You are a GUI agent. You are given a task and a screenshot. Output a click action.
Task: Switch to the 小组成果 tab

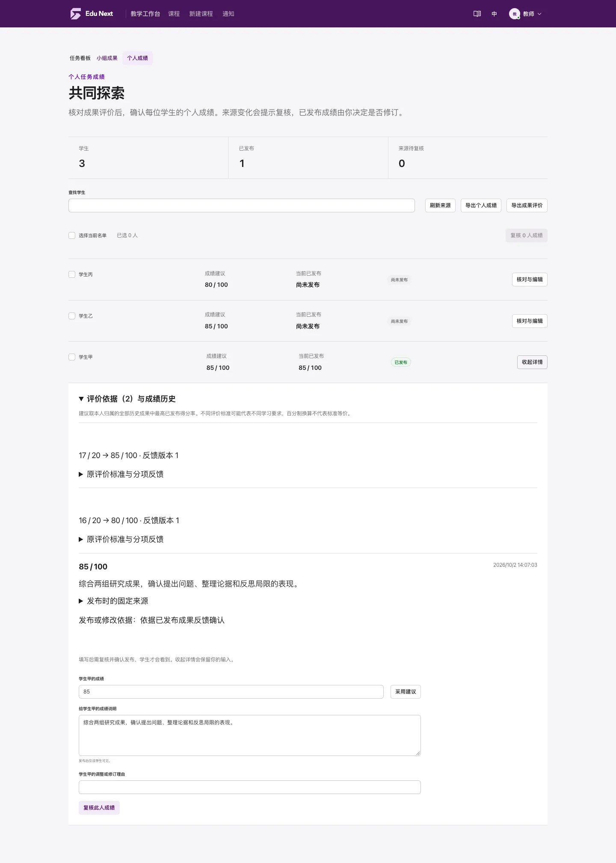pyautogui.click(x=107, y=58)
